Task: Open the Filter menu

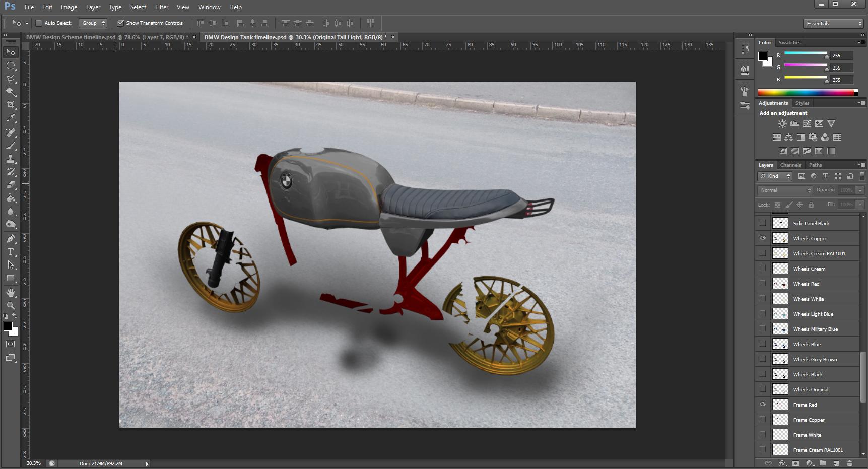Action: click(162, 7)
